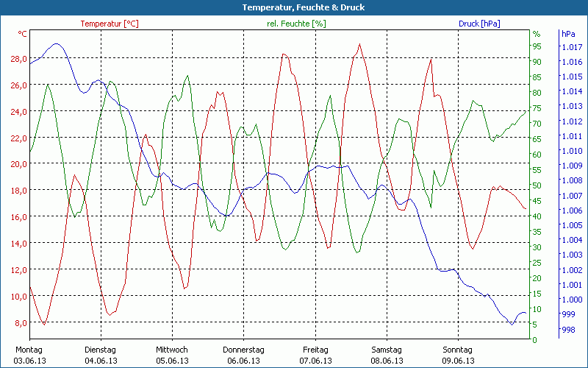The height and width of the screenshot is (368, 588).
Task: Pick the Samstag 08.06.13 date label
Action: pos(387,355)
